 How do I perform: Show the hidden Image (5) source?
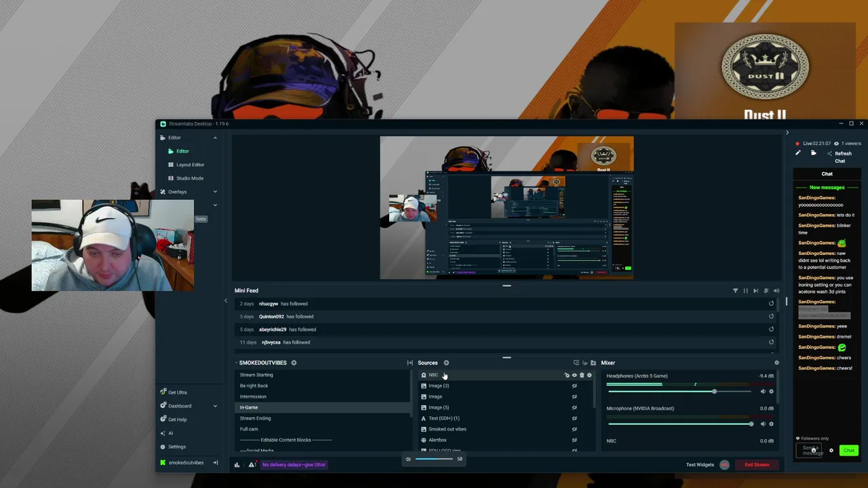pos(574,407)
